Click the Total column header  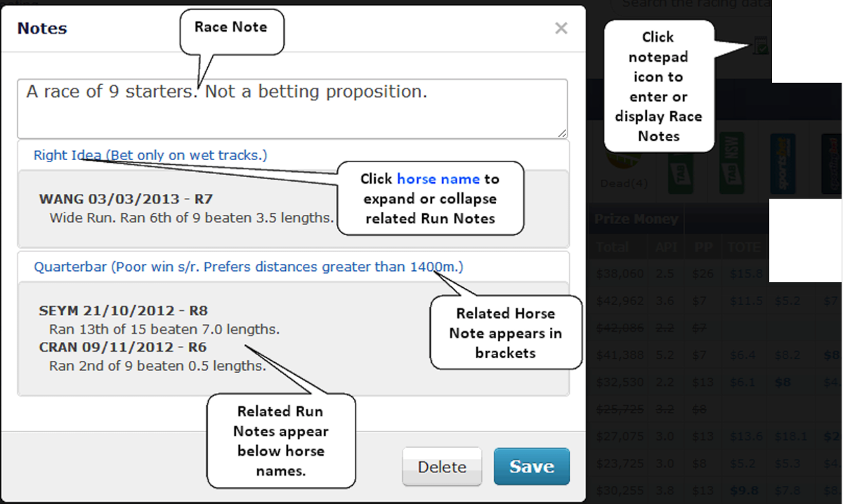pos(613,247)
